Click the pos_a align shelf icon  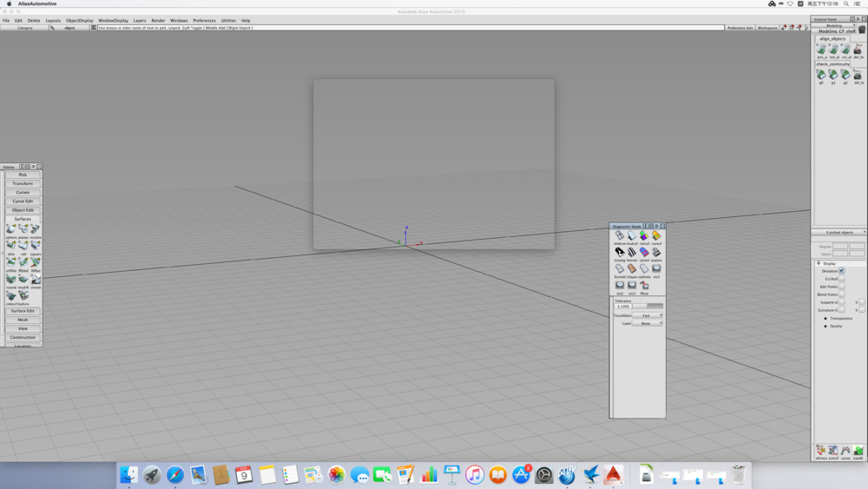pos(821,50)
